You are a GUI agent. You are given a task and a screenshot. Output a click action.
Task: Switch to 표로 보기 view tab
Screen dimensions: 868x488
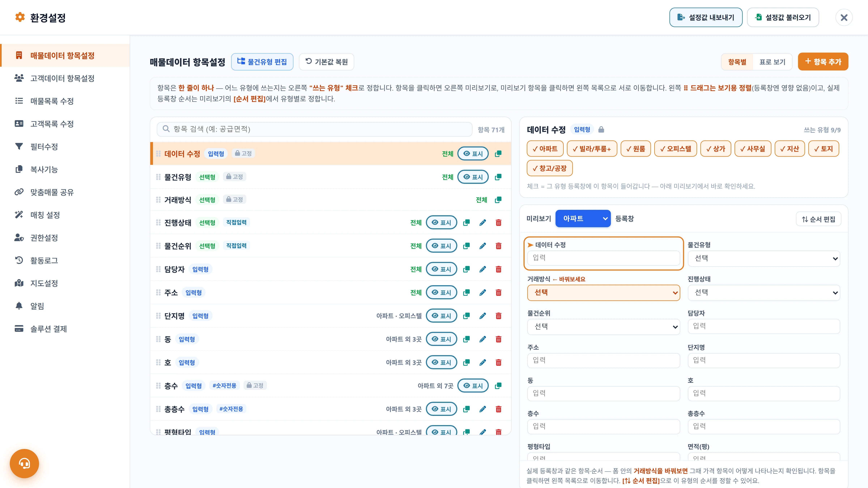click(772, 62)
